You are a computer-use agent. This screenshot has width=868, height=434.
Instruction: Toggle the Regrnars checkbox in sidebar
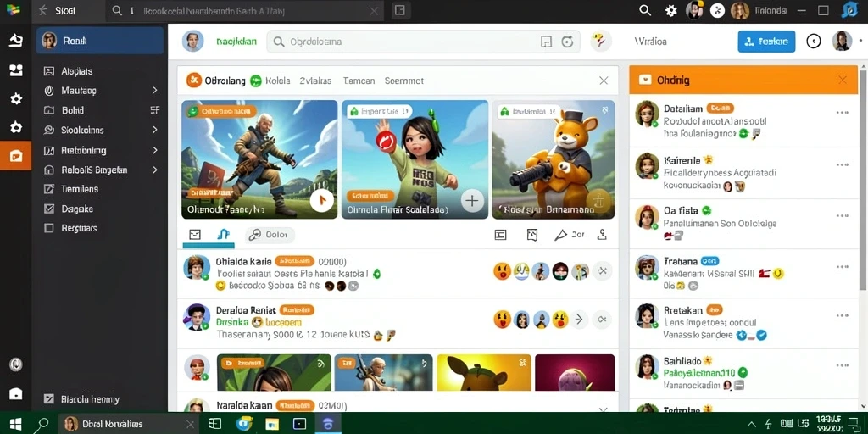pos(49,228)
